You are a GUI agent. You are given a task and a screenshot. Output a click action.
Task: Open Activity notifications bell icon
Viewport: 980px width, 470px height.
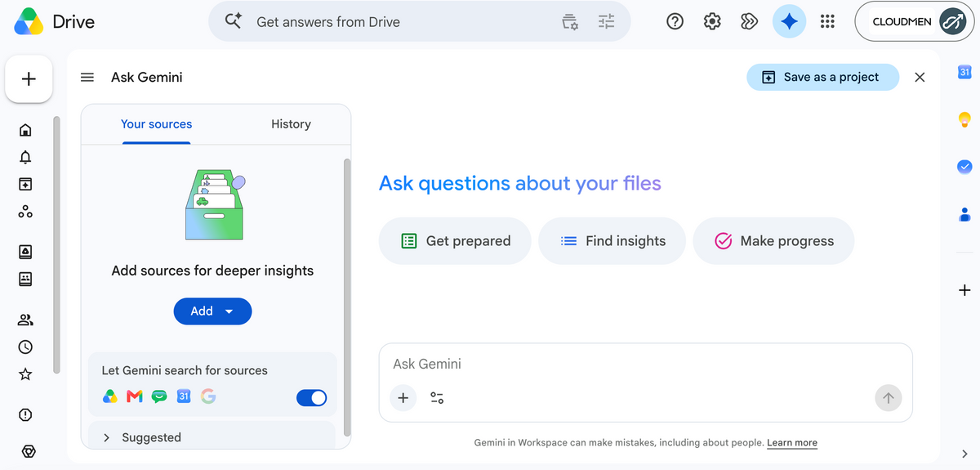coord(25,157)
